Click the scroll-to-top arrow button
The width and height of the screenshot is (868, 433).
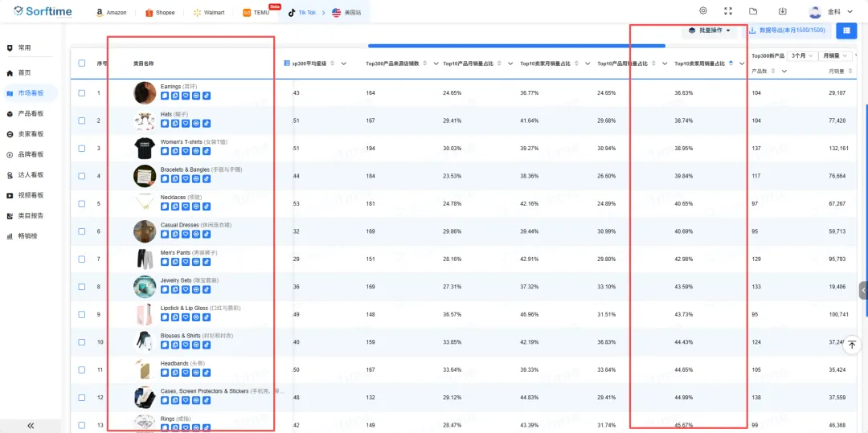(x=852, y=345)
